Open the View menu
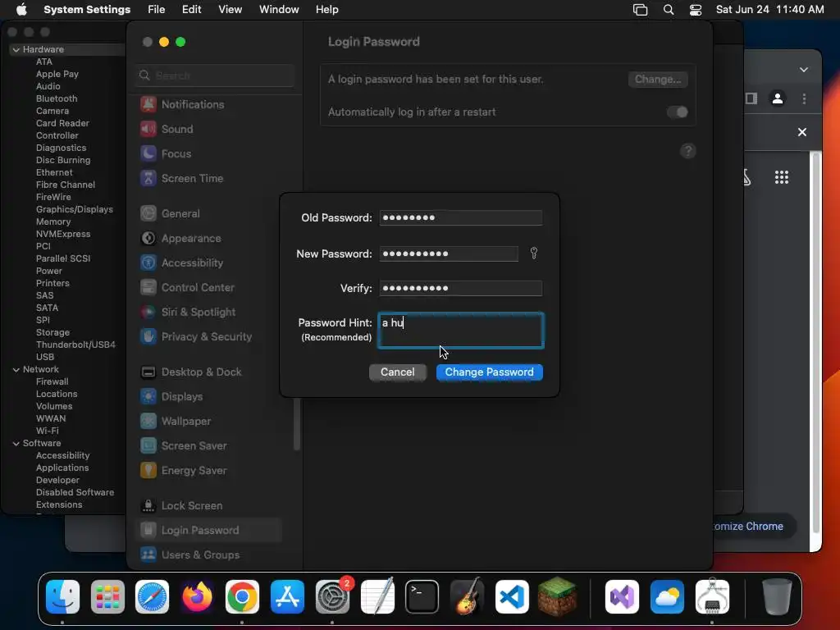Image resolution: width=840 pixels, height=630 pixels. pyautogui.click(x=230, y=10)
